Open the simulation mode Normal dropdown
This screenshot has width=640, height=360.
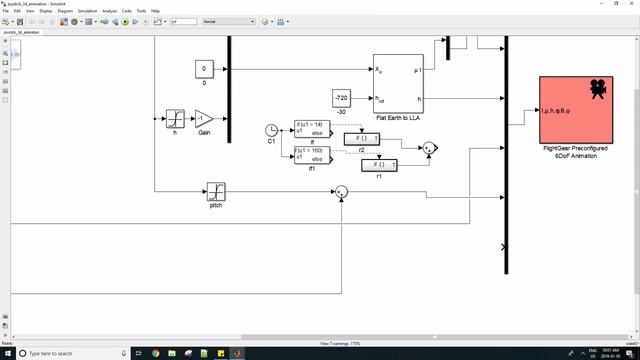click(x=229, y=22)
